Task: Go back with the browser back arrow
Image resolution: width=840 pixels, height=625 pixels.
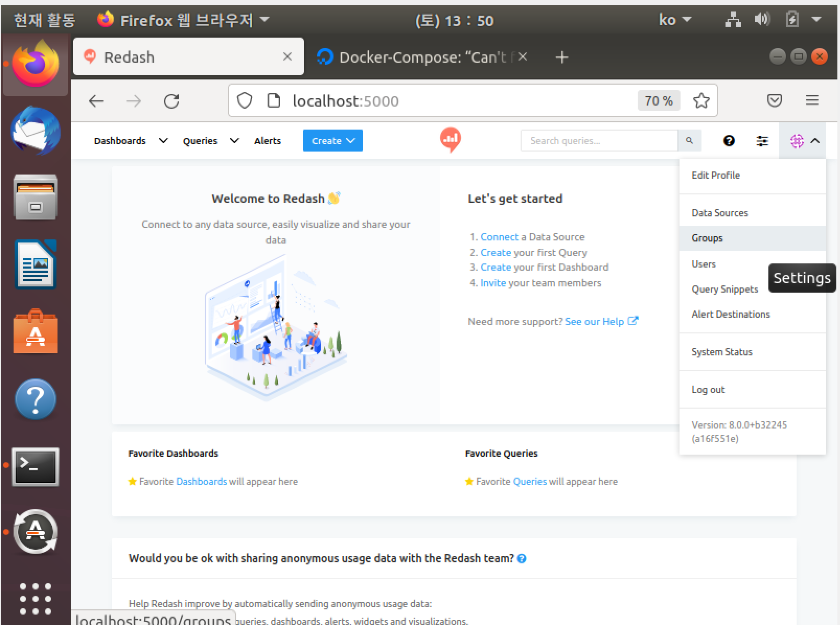Action: [x=96, y=101]
